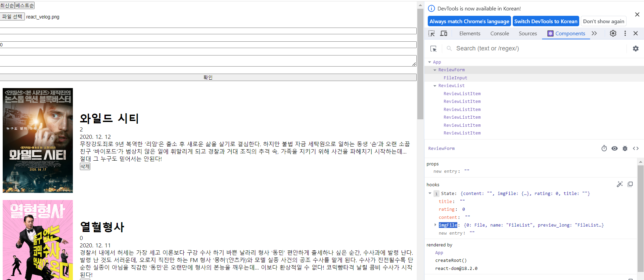Screen dimensions: 644x280
Task: Collapse the App node in component tree
Action: click(x=429, y=62)
